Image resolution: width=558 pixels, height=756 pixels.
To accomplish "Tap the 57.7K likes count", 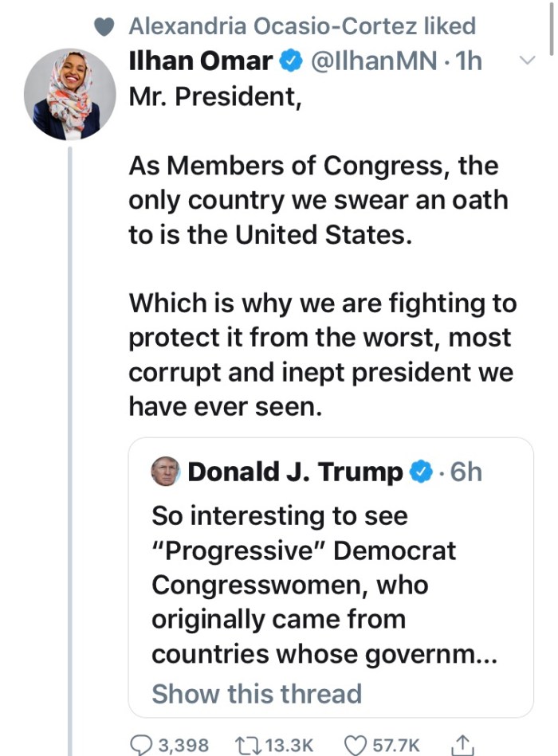I will (x=396, y=745).
